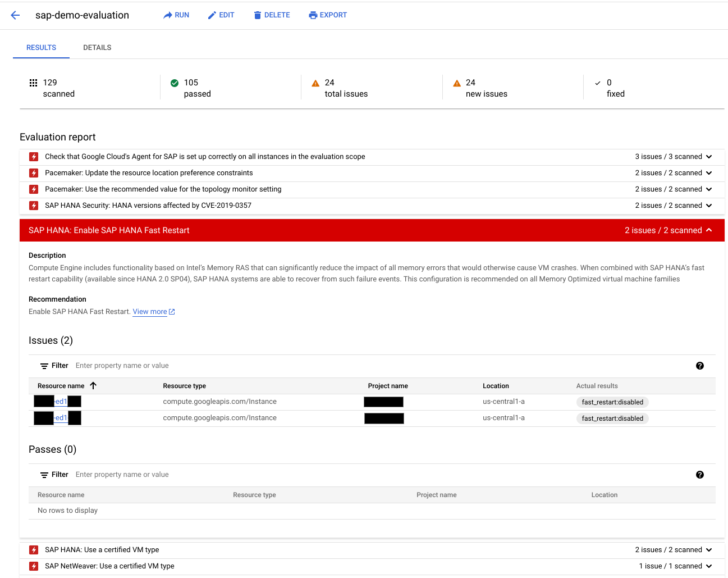Image resolution: width=728 pixels, height=578 pixels.
Task: Select the Results tab
Action: click(x=41, y=48)
